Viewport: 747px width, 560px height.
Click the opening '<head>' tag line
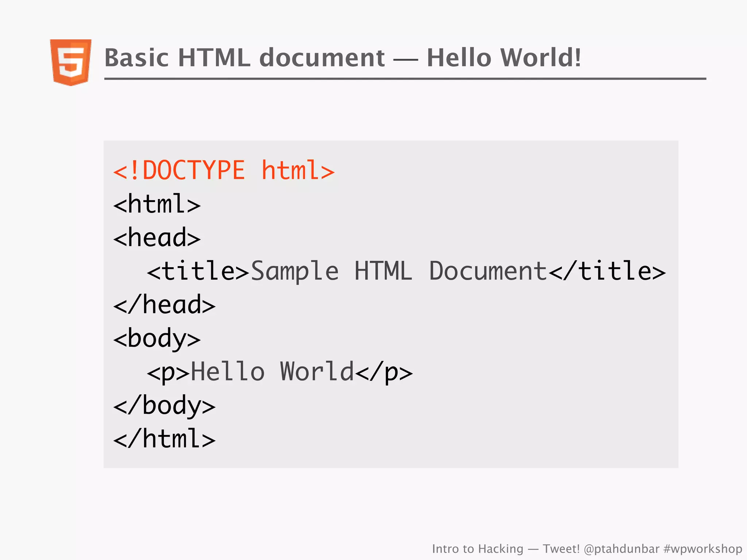pos(157,237)
